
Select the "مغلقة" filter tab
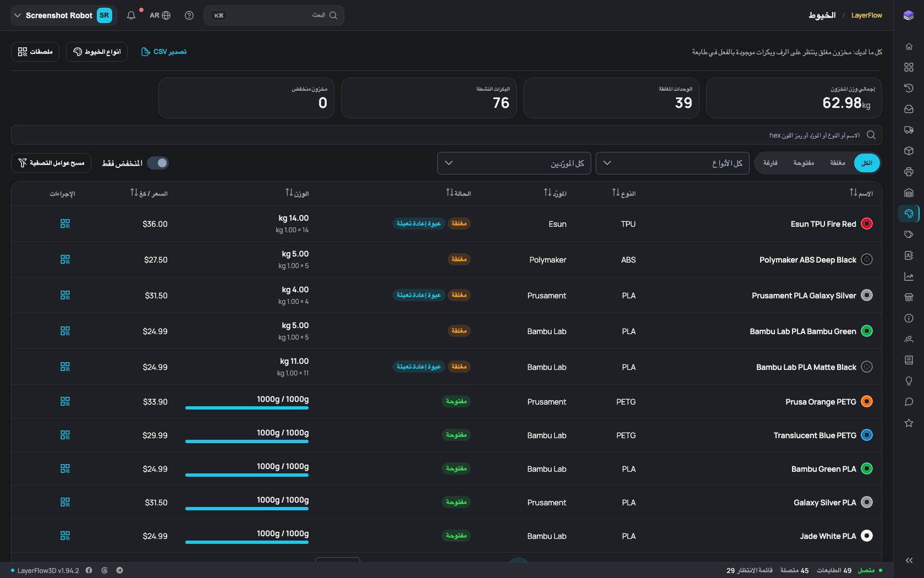tap(837, 163)
